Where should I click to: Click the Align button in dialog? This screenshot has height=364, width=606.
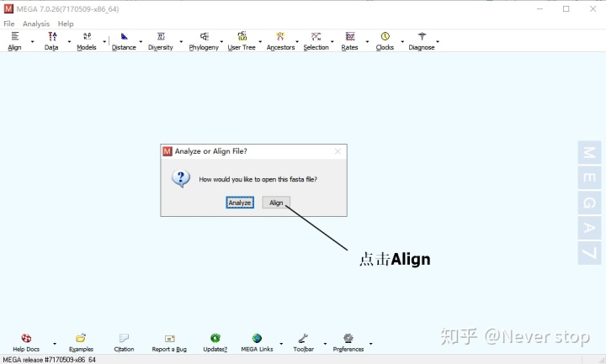[276, 203]
